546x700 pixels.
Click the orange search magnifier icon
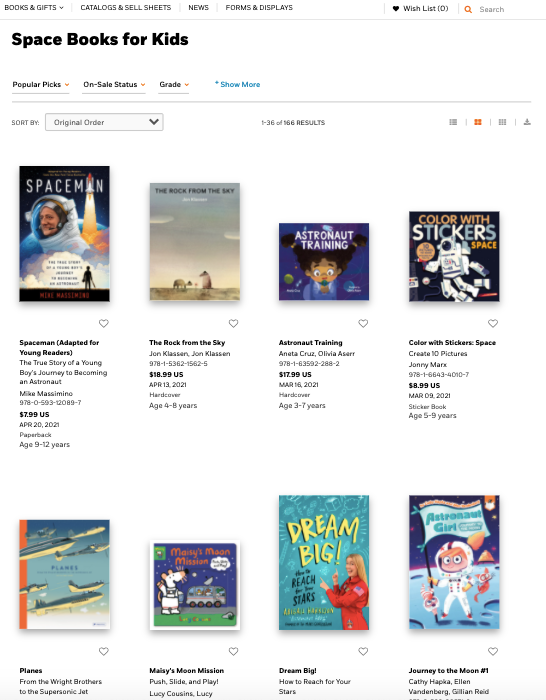pyautogui.click(x=468, y=9)
